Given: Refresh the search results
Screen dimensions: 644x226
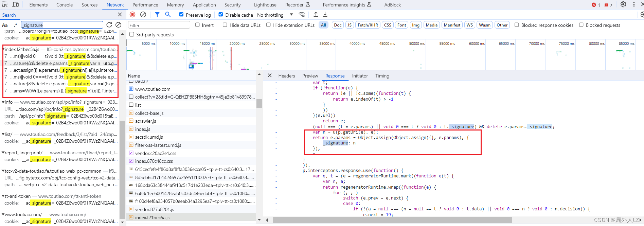Looking at the screenshot, I should point(109,25).
